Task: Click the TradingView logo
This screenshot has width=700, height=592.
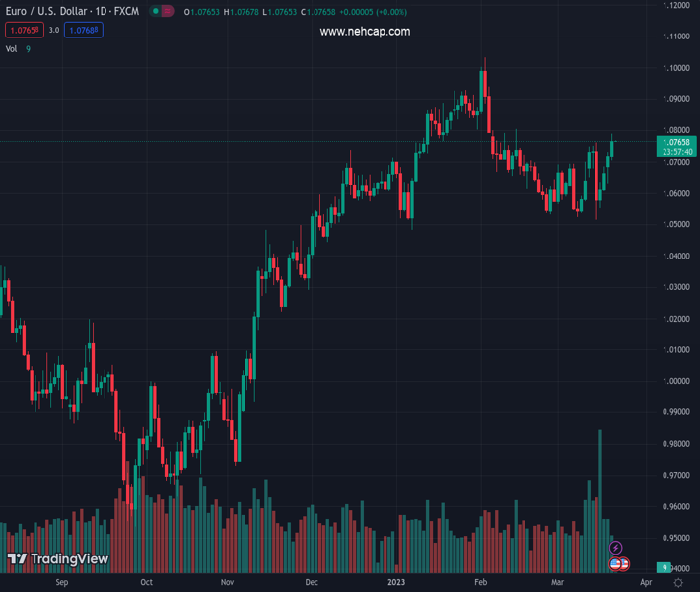Action: pyautogui.click(x=57, y=559)
